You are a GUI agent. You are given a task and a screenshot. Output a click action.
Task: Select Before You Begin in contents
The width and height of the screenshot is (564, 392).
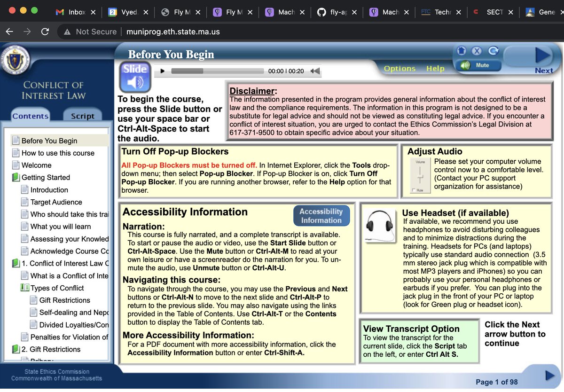tap(49, 141)
